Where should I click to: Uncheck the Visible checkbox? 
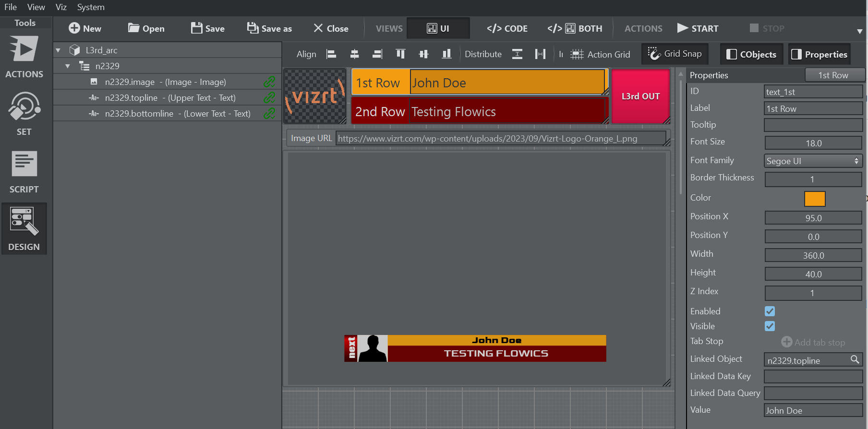click(770, 326)
